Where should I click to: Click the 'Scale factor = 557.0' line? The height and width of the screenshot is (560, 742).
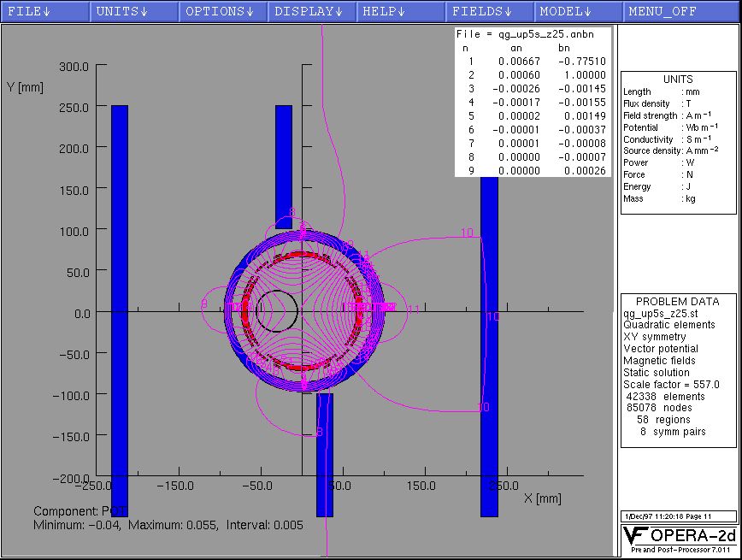[x=671, y=385]
